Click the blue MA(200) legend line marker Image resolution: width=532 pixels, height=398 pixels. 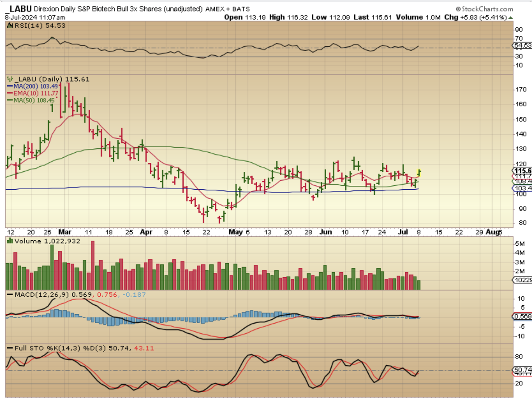pos(10,86)
